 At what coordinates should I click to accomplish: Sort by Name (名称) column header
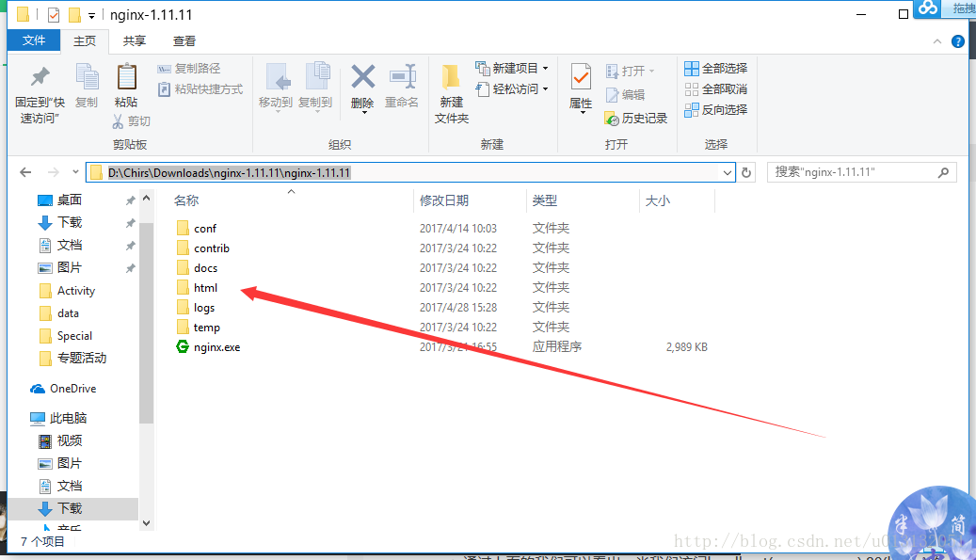click(186, 200)
